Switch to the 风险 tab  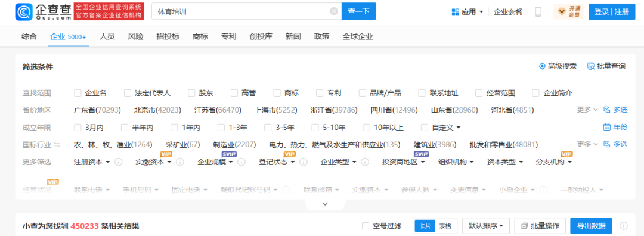point(135,36)
